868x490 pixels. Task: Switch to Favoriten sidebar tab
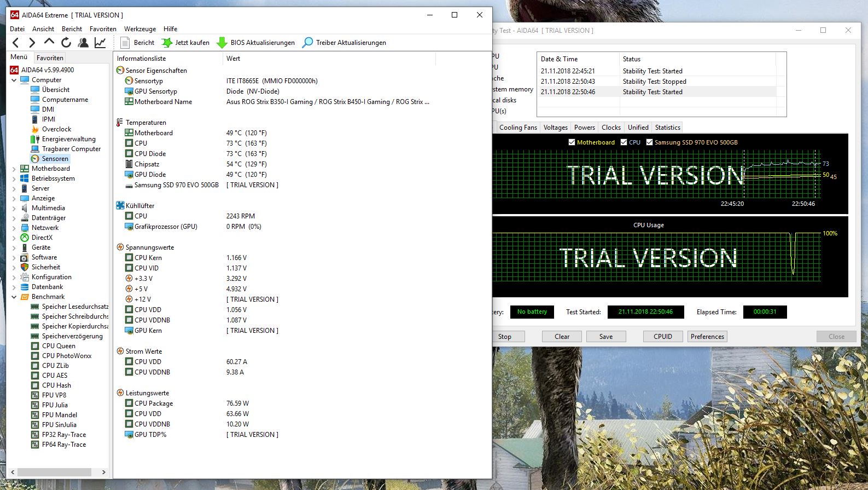(x=50, y=58)
